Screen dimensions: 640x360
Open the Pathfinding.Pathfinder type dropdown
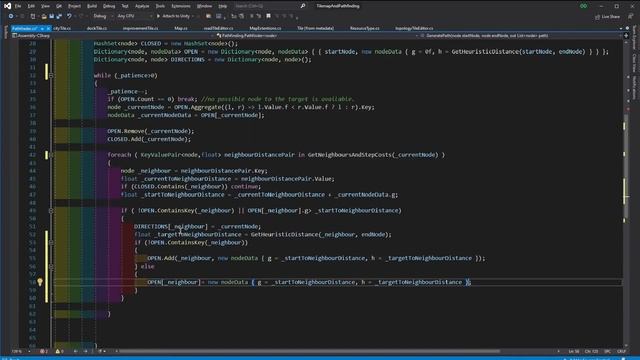pyautogui.click(x=317, y=36)
